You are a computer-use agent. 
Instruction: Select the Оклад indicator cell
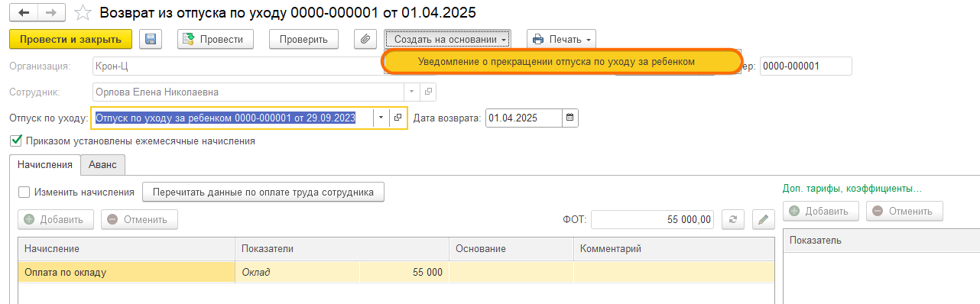point(297,272)
